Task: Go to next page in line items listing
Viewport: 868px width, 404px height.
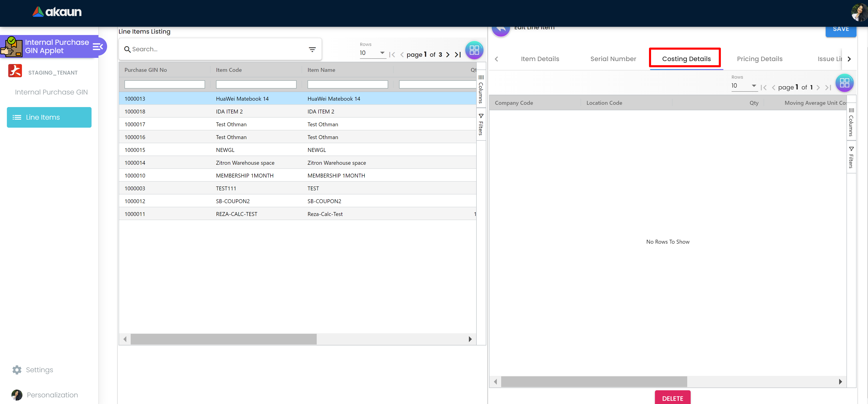Action: coord(448,55)
